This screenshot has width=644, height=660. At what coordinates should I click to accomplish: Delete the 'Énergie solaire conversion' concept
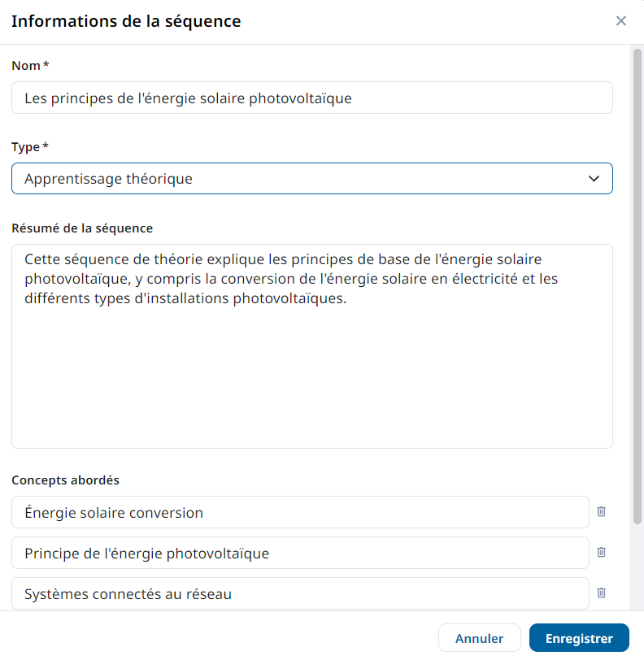tap(602, 512)
